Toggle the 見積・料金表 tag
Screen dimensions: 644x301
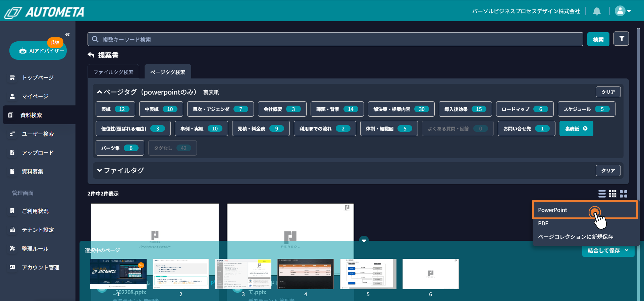pyautogui.click(x=261, y=128)
